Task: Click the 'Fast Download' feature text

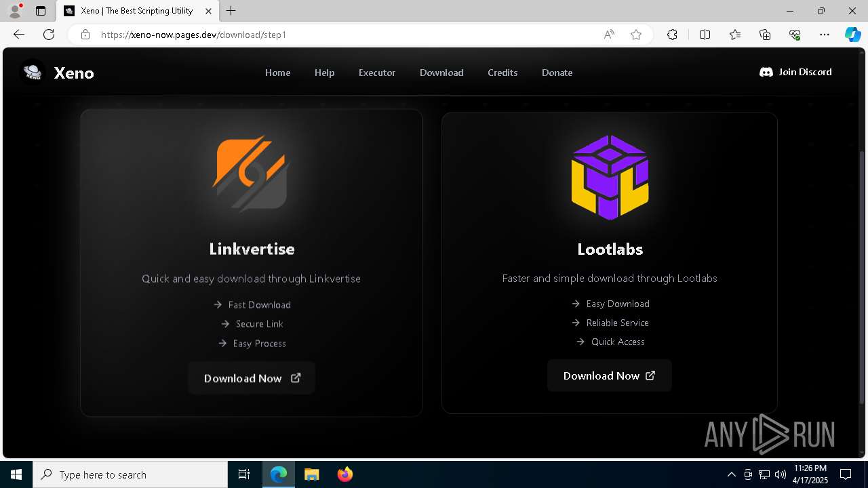Action: click(x=260, y=305)
